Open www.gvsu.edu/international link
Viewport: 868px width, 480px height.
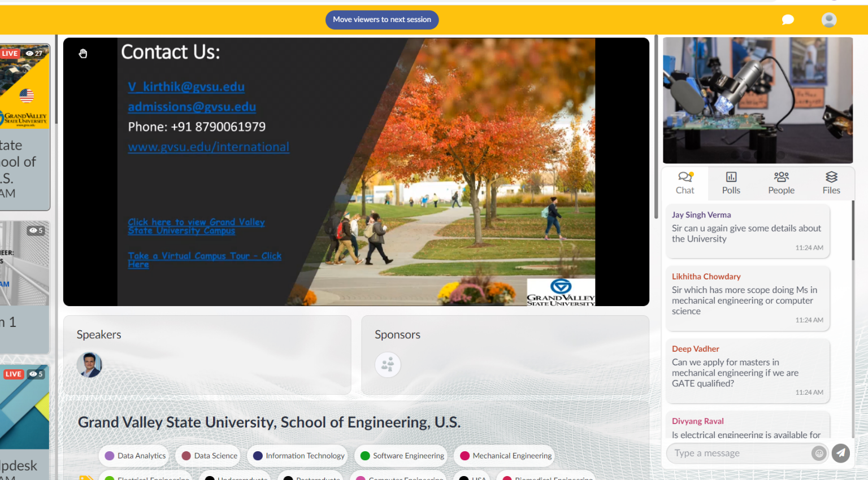(209, 147)
